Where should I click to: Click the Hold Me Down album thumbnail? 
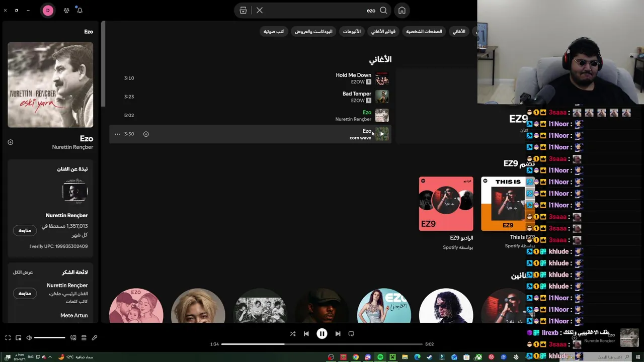coord(382,78)
